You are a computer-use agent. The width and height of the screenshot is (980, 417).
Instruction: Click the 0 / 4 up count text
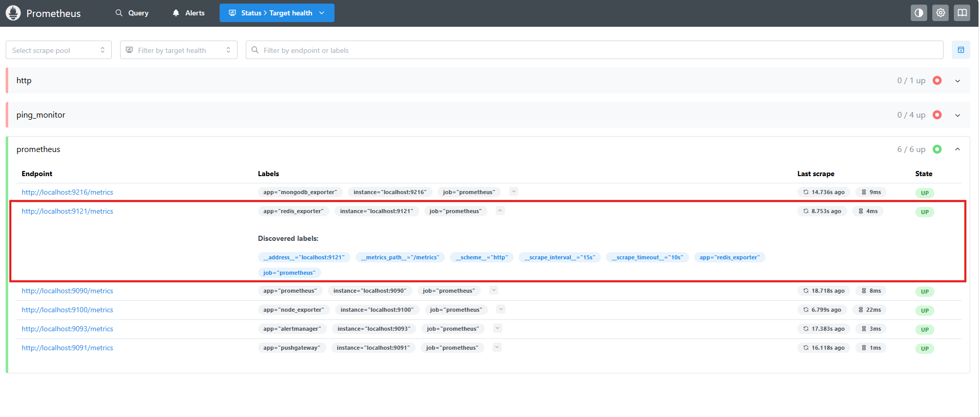pos(911,115)
